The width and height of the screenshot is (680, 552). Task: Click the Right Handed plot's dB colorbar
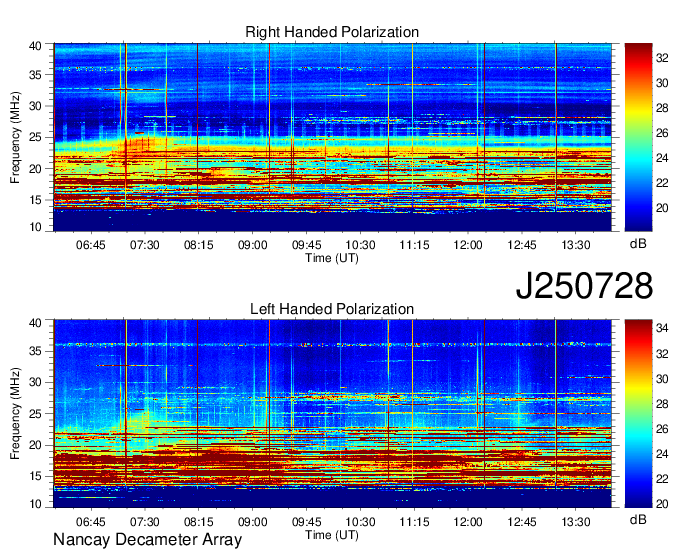coord(638,137)
